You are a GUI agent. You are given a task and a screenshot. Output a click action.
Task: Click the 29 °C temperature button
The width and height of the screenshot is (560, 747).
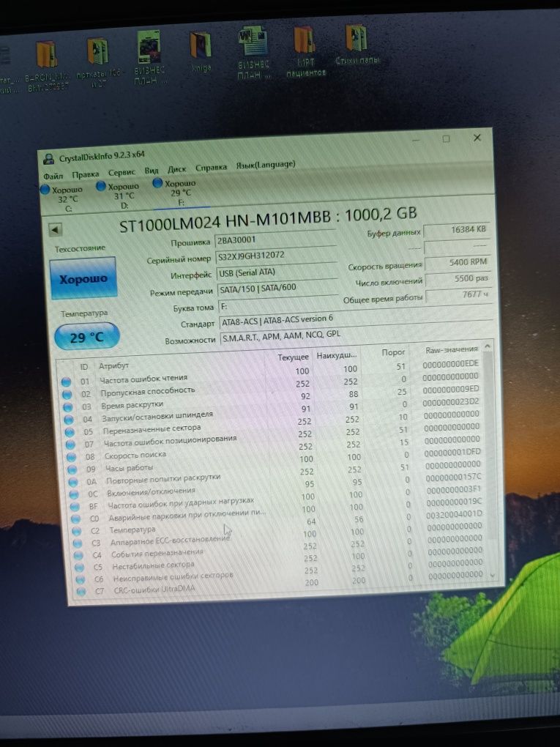tap(86, 338)
